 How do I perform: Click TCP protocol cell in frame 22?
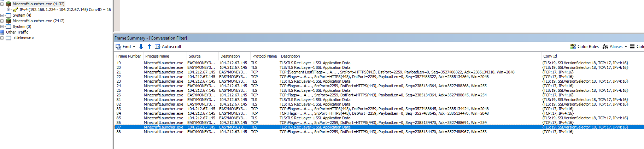(x=254, y=77)
